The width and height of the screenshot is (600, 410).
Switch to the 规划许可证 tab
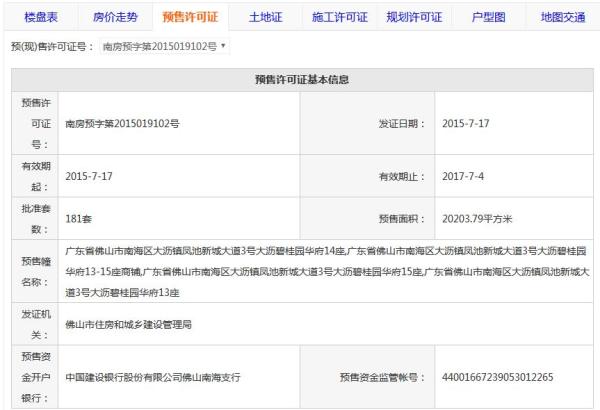(414, 17)
